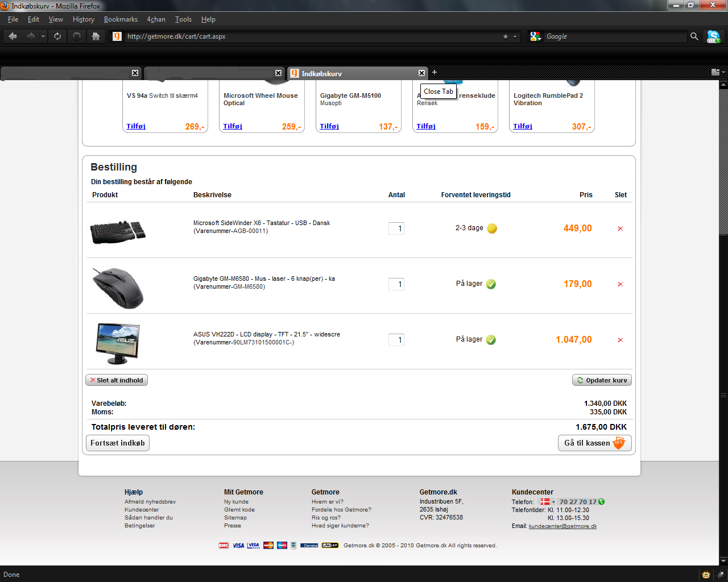Viewport: 728px width, 582px height.
Task: Click the Getmore site favicon in address bar
Action: pos(117,36)
